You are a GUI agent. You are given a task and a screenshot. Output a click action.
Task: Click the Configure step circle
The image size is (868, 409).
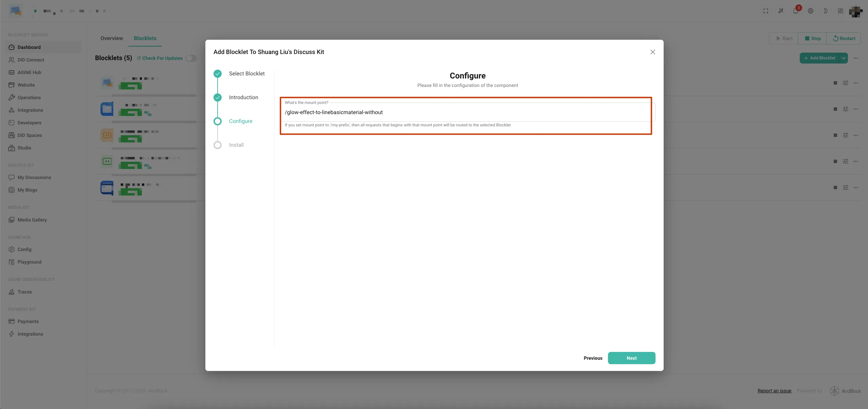[218, 121]
